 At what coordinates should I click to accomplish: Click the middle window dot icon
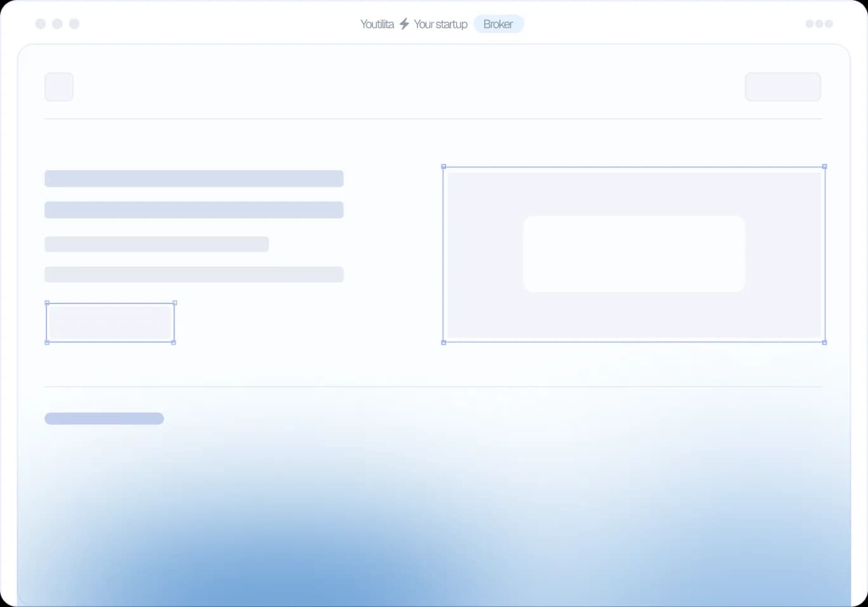click(x=57, y=23)
